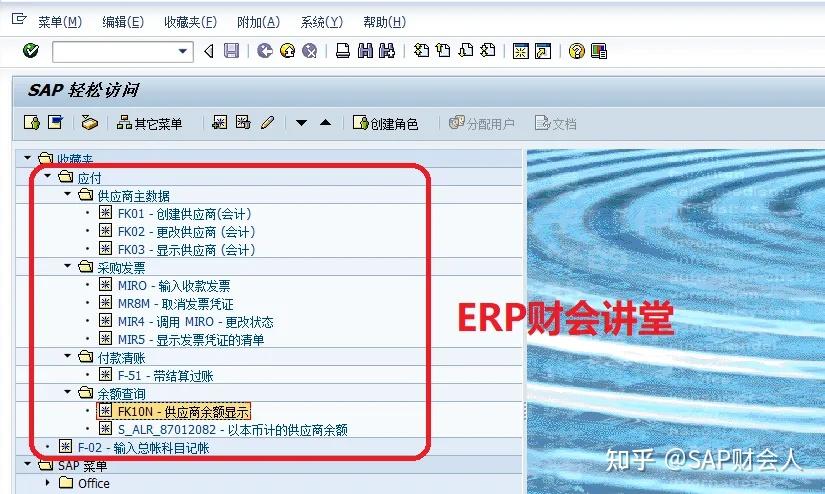Select MIR4 - 调用 MIRO - 更改状态
825x494 pixels.
[x=195, y=321]
